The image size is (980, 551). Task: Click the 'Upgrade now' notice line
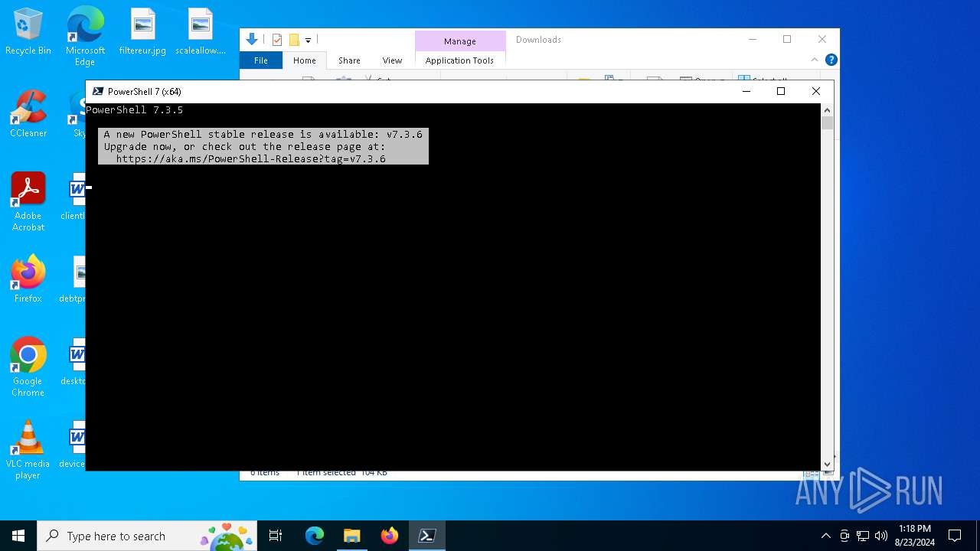[245, 147]
